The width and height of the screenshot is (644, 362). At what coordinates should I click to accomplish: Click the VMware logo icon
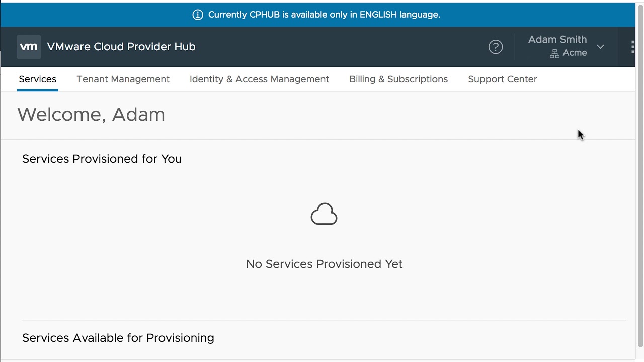[29, 47]
